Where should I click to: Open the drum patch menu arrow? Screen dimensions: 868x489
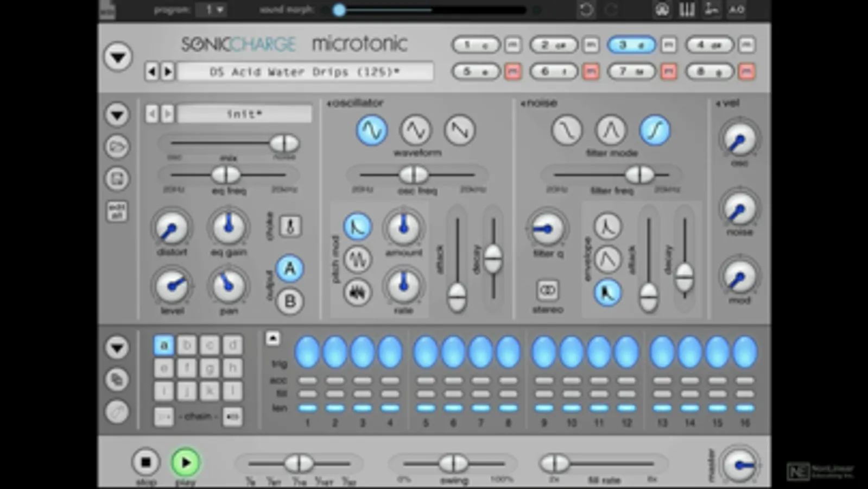coord(117,115)
